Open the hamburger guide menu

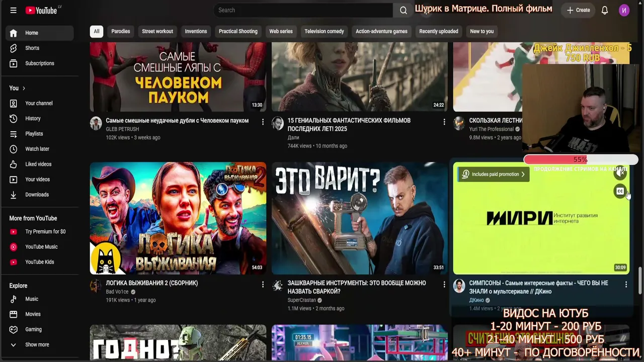[x=14, y=10]
